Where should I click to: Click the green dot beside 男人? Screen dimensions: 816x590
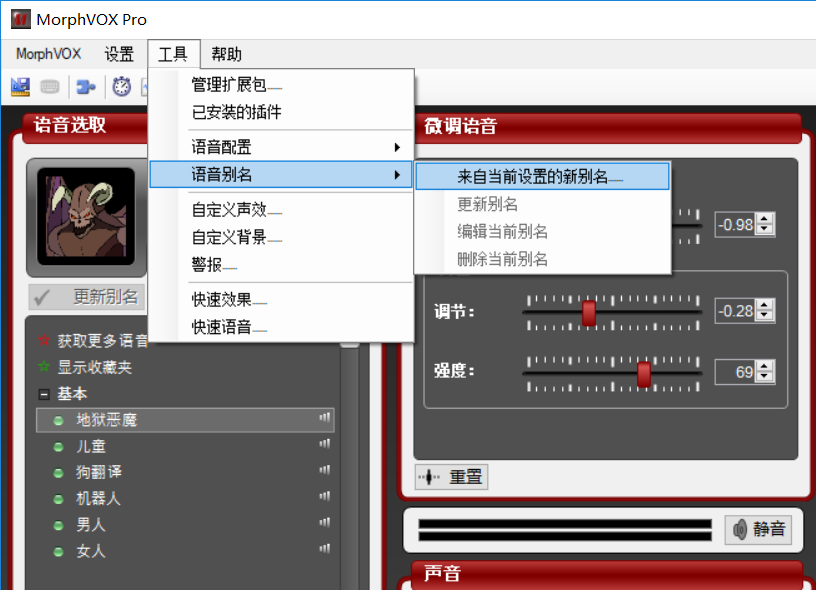(58, 525)
